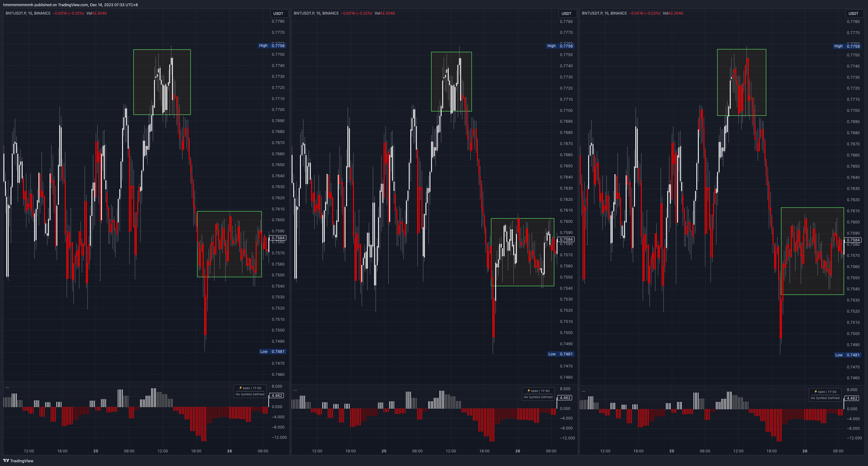
Task: Click the Low 0.7481 tag in middle chart
Action: [x=560, y=354]
